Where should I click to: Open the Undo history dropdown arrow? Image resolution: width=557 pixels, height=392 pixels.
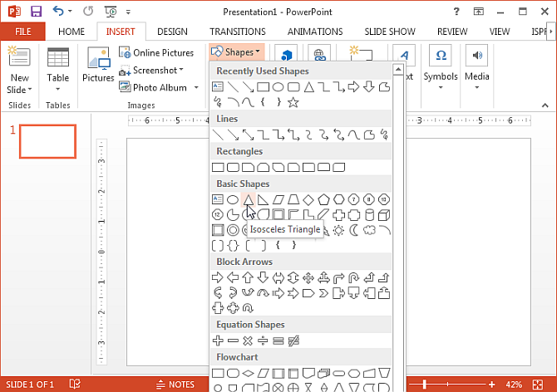70,12
